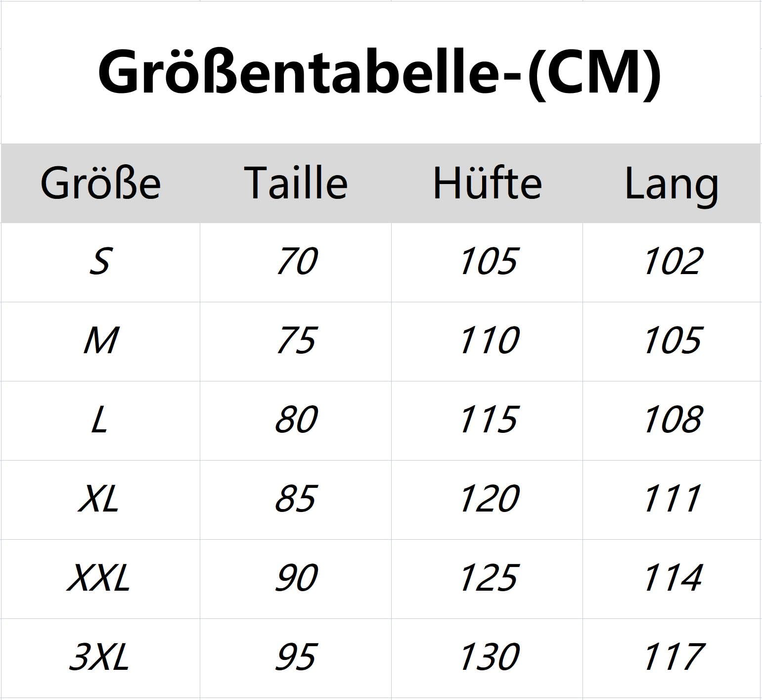
Task: Select Lang value 117 cell
Action: [672, 658]
